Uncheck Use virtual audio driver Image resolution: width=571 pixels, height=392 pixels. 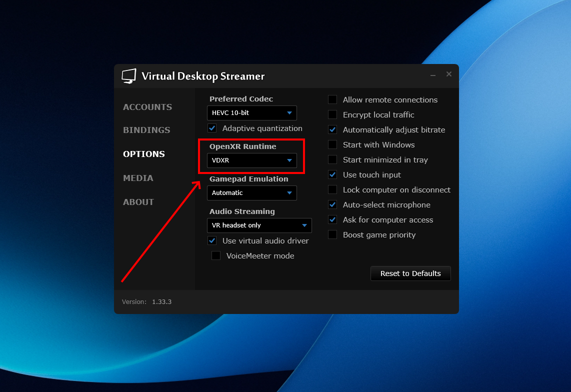coord(212,241)
